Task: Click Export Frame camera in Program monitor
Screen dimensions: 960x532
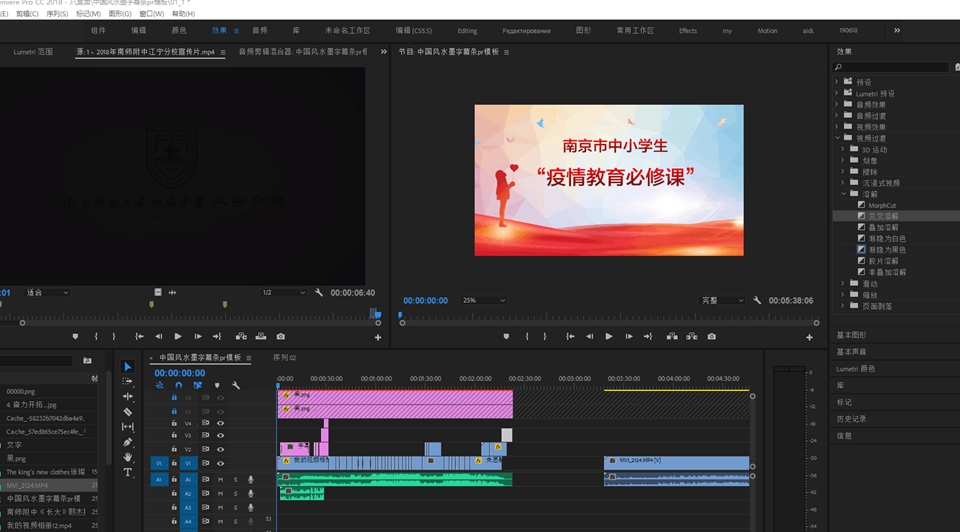Action: point(711,337)
